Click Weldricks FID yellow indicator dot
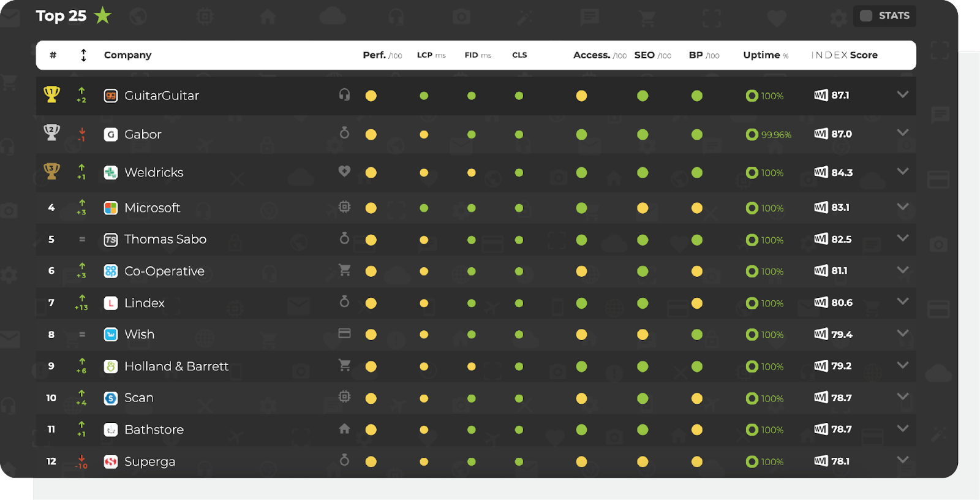Viewport: 980px width, 500px height. tap(472, 173)
